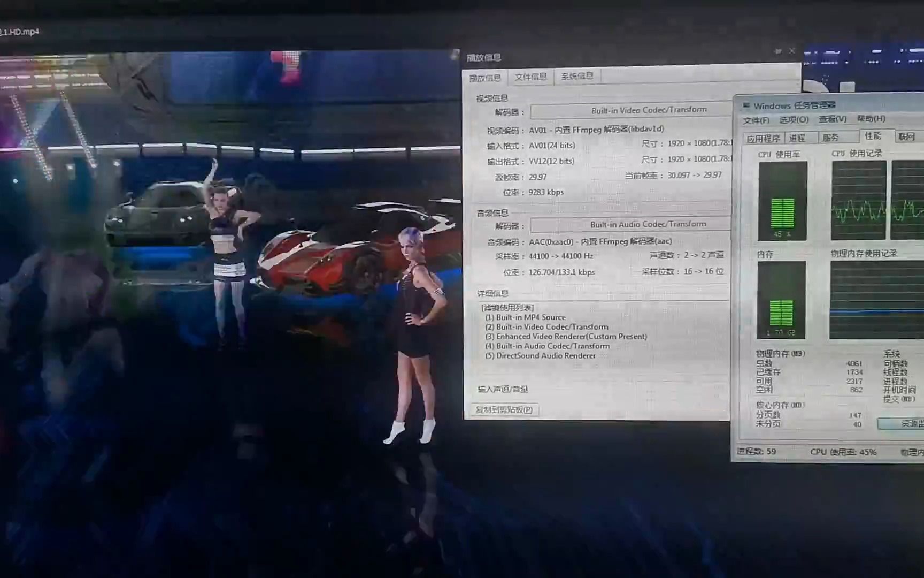924x578 pixels.
Task: Click input format value 'AV01(24 bits)'
Action: 551,146
